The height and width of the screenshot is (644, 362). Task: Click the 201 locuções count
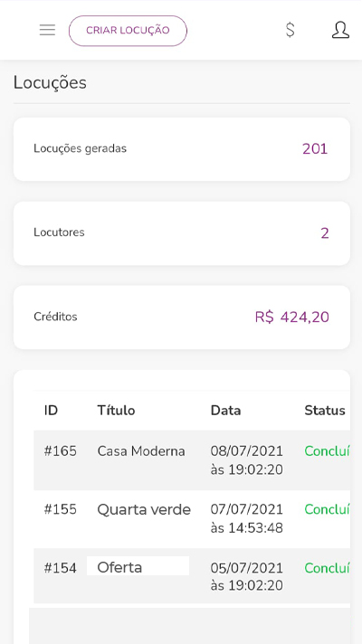315,149
